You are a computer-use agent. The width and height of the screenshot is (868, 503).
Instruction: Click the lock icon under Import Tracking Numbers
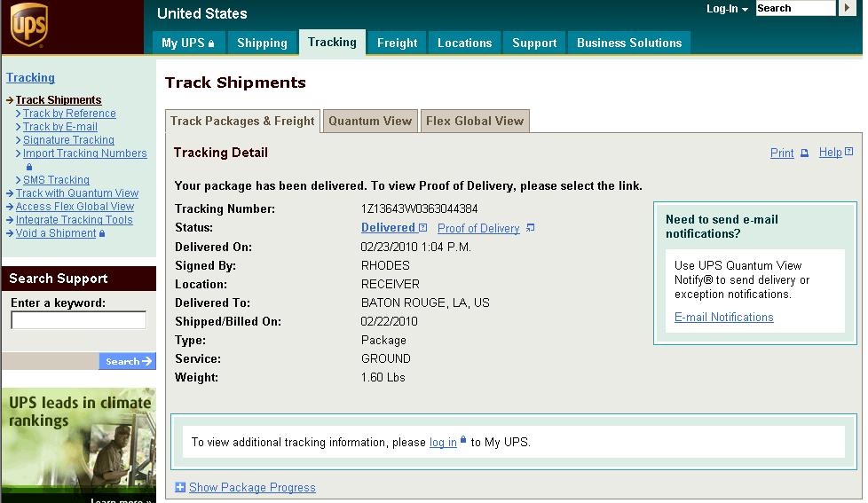(x=29, y=167)
